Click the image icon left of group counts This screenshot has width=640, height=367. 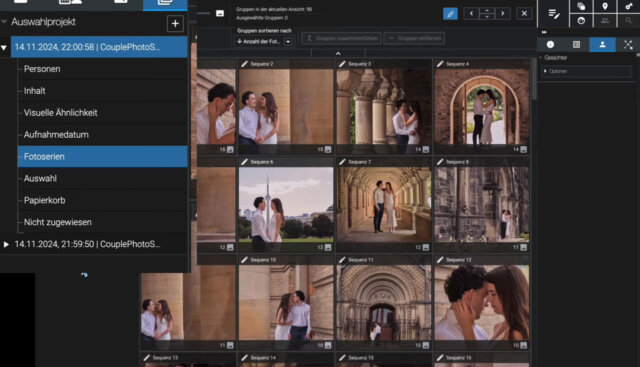220,13
